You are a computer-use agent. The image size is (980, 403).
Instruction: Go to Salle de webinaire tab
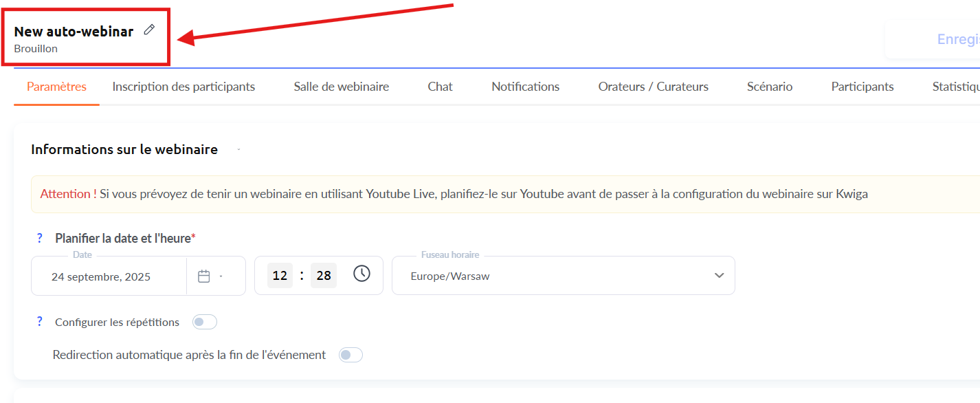pos(341,87)
